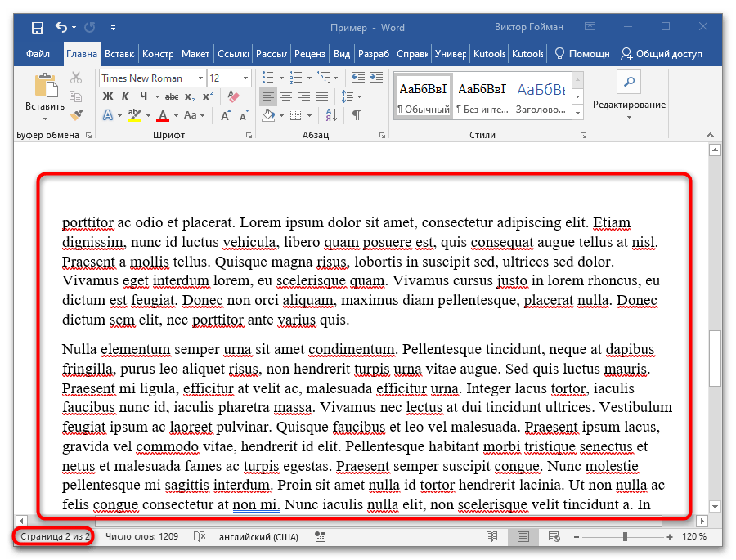
Task: Open the Редактирование search menu
Action: (629, 96)
